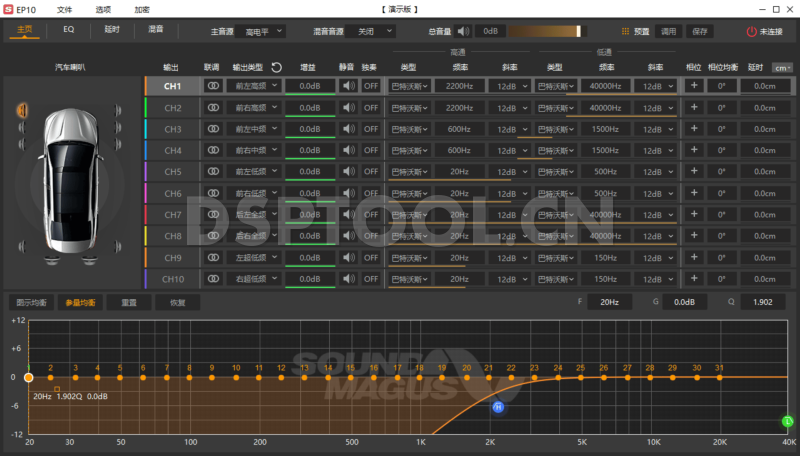Open CH1 output type 前左高频 dropdown

click(254, 86)
